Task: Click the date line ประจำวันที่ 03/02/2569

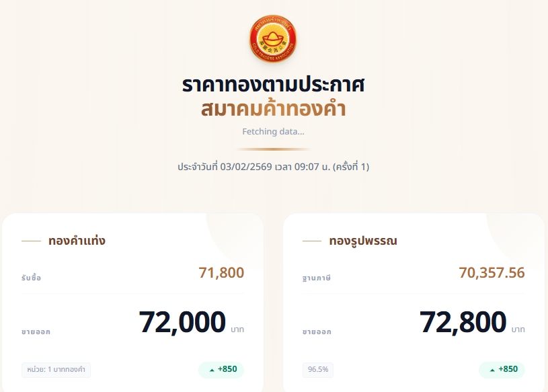Action: (x=273, y=166)
